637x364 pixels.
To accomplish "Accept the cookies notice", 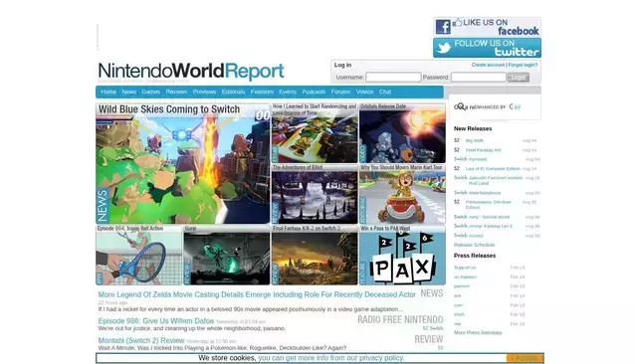I will click(525, 358).
